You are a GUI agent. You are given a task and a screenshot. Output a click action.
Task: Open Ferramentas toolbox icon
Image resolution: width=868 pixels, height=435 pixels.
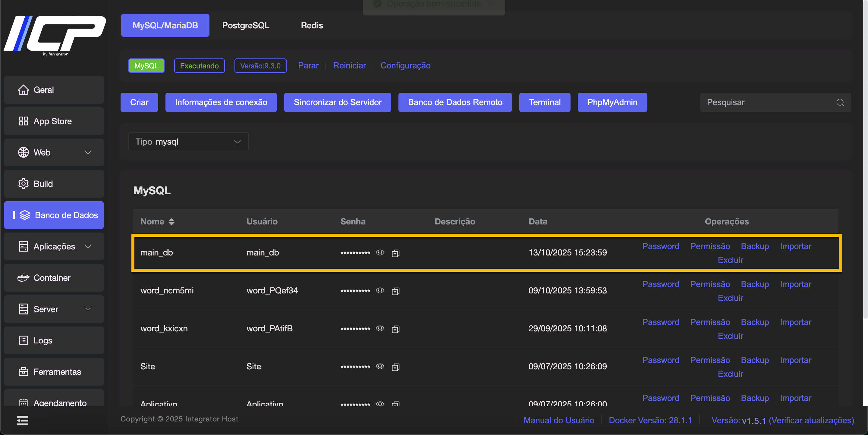point(23,372)
